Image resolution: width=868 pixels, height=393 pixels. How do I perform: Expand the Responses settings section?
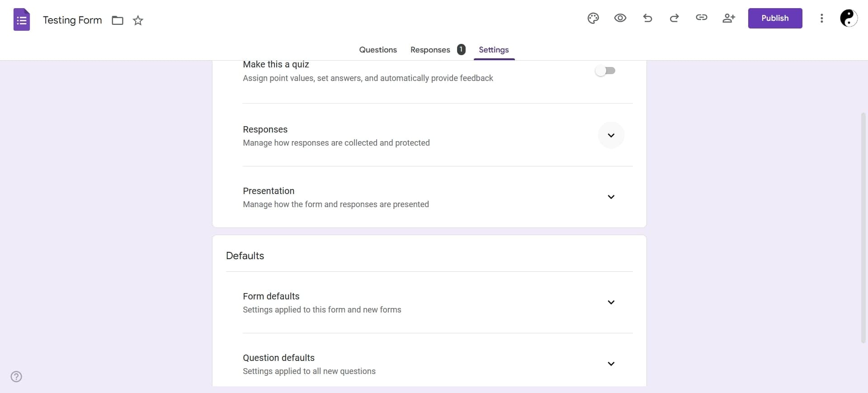(611, 135)
